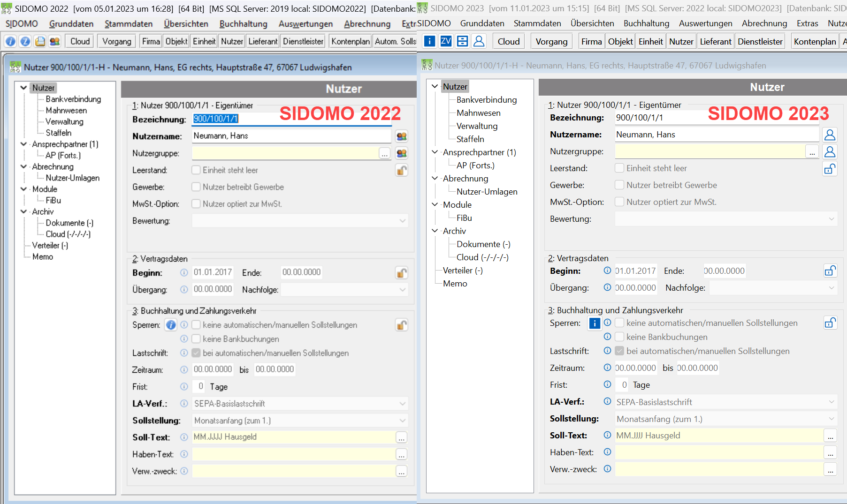The height and width of the screenshot is (504, 847).
Task: Click the info circle beside LA-Verf. in SIDOMO 2022
Action: pyautogui.click(x=184, y=403)
